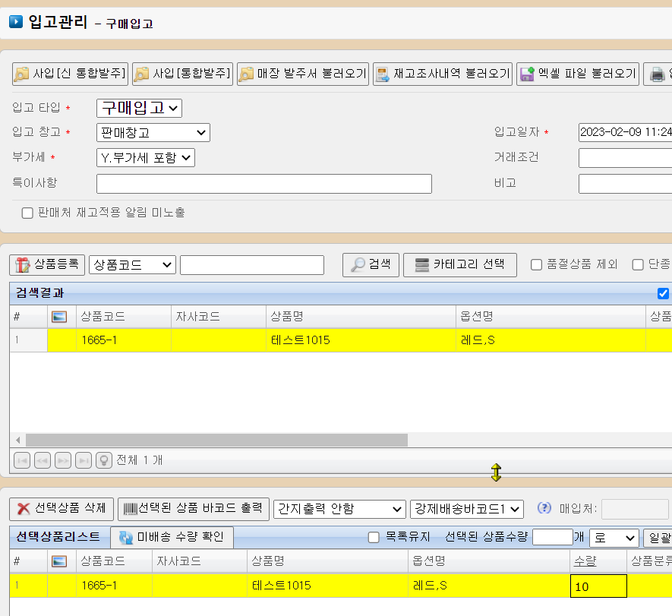Select 테스트1015 in selected product list
The width and height of the screenshot is (672, 616).
[327, 586]
